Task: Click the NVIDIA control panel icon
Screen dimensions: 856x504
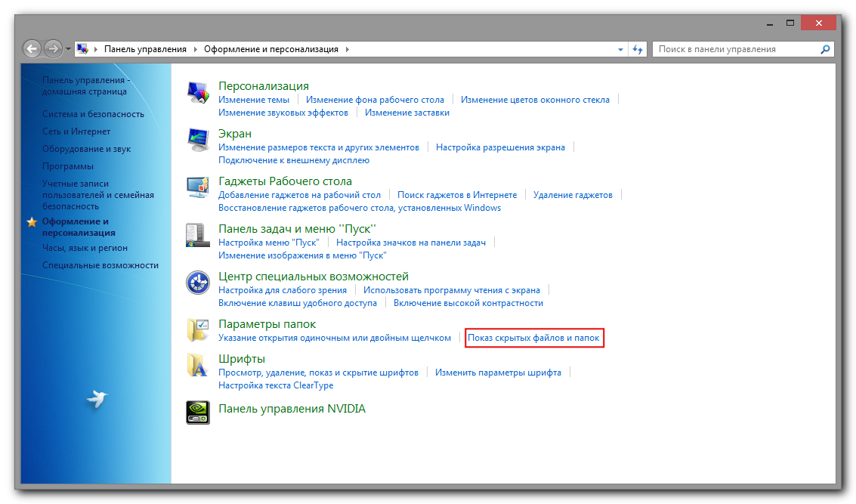Action: 198,413
